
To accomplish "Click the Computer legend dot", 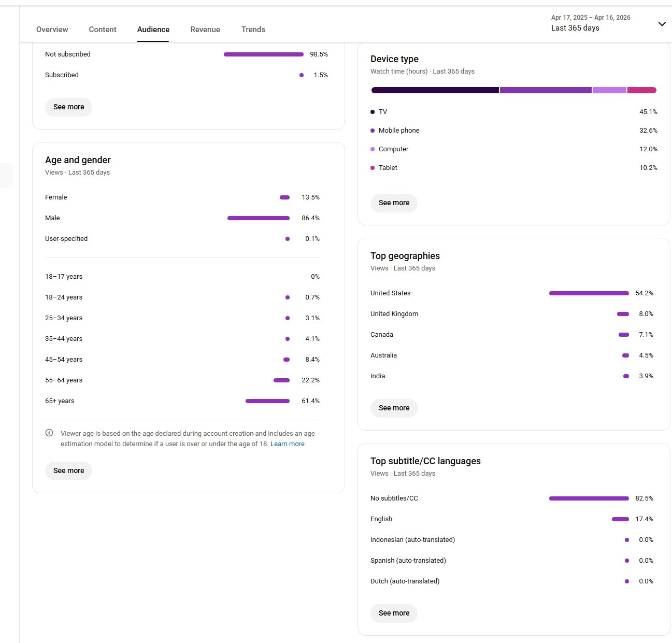I will tap(373, 149).
